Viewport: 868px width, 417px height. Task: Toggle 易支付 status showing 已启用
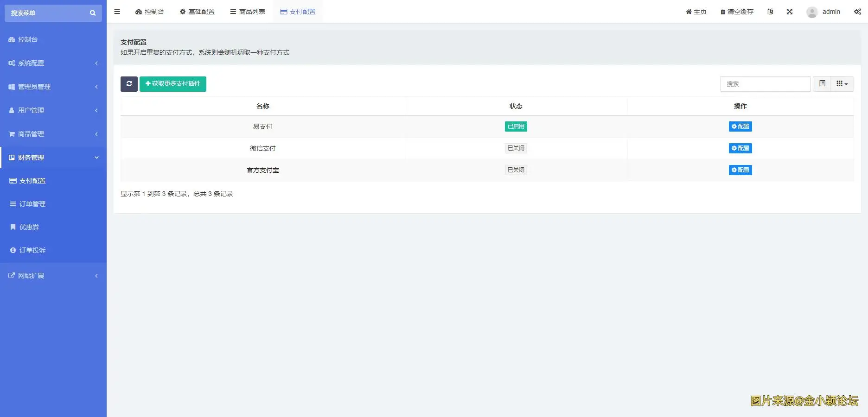coord(516,126)
